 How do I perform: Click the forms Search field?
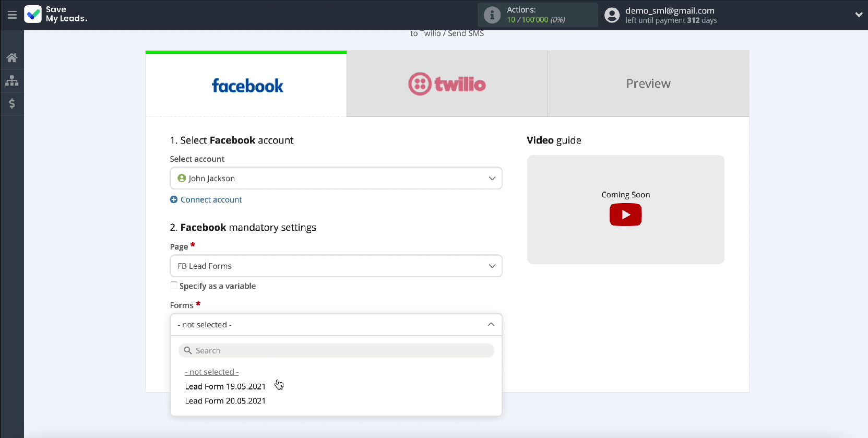(x=336, y=350)
